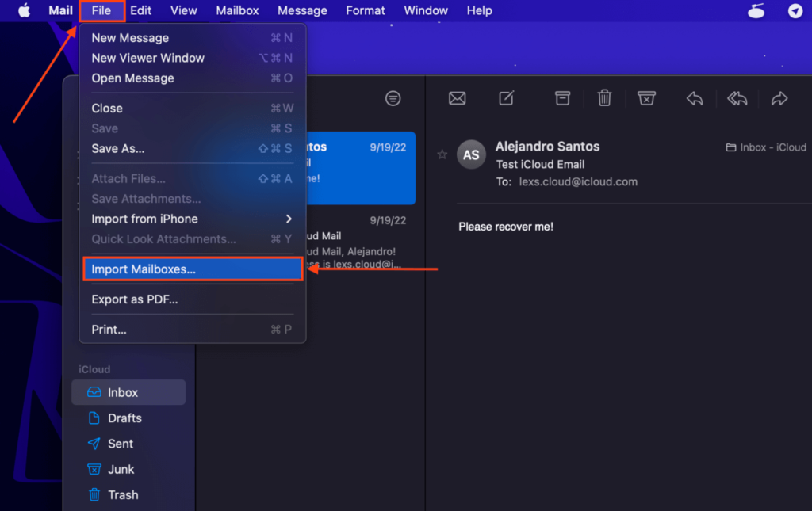Image resolution: width=812 pixels, height=511 pixels.
Task: Mark the message as unread
Action: (x=457, y=98)
